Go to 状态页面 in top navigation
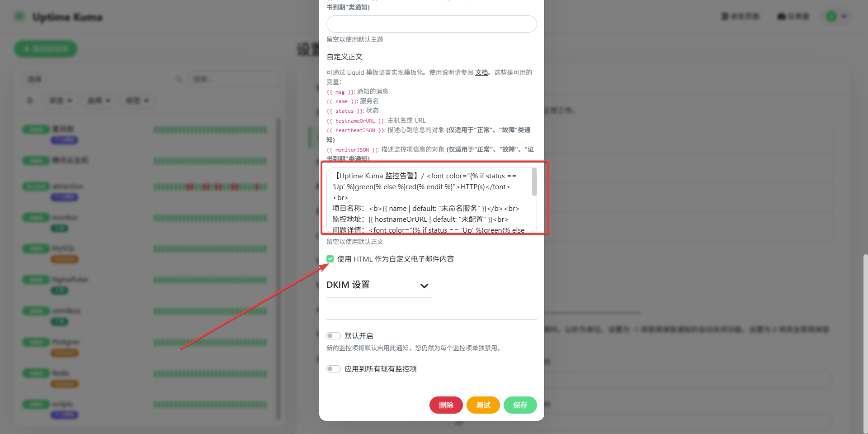 tap(740, 17)
